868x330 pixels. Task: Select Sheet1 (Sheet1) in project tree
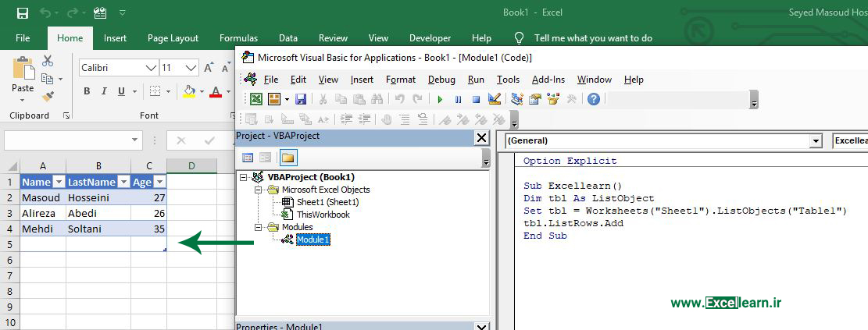click(327, 202)
